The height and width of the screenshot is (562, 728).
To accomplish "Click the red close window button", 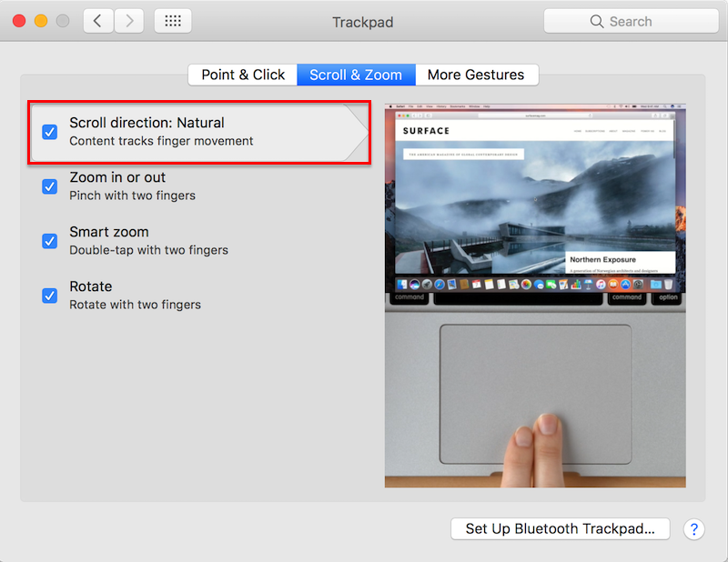I will (19, 21).
